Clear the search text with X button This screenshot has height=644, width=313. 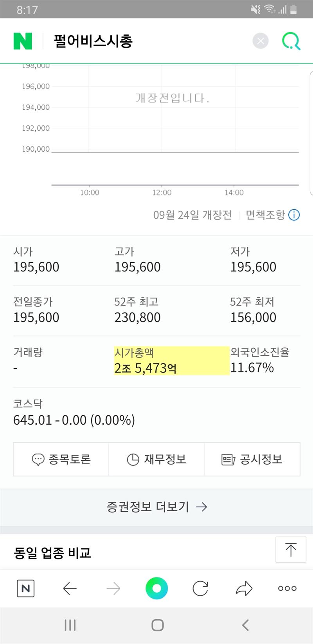tap(261, 41)
